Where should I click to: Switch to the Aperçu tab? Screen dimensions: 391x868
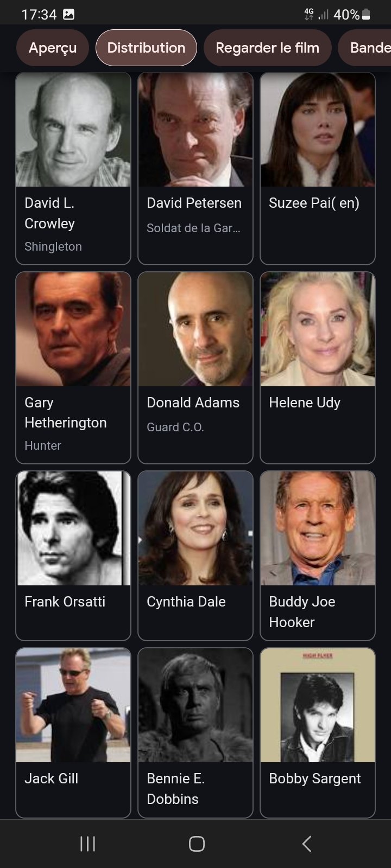coord(53,48)
